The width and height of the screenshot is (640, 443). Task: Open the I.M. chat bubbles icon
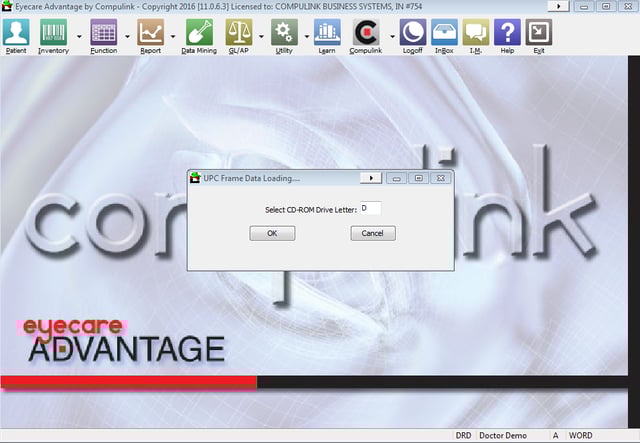click(476, 32)
